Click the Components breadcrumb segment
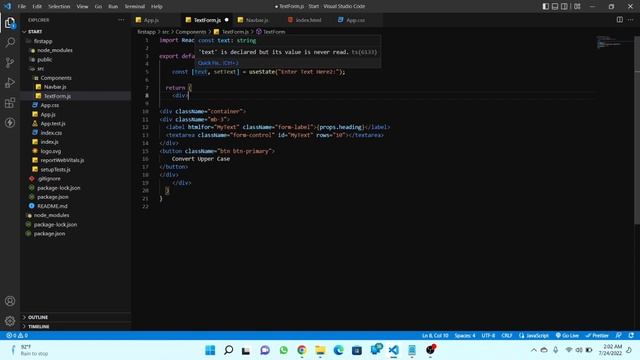 click(191, 32)
